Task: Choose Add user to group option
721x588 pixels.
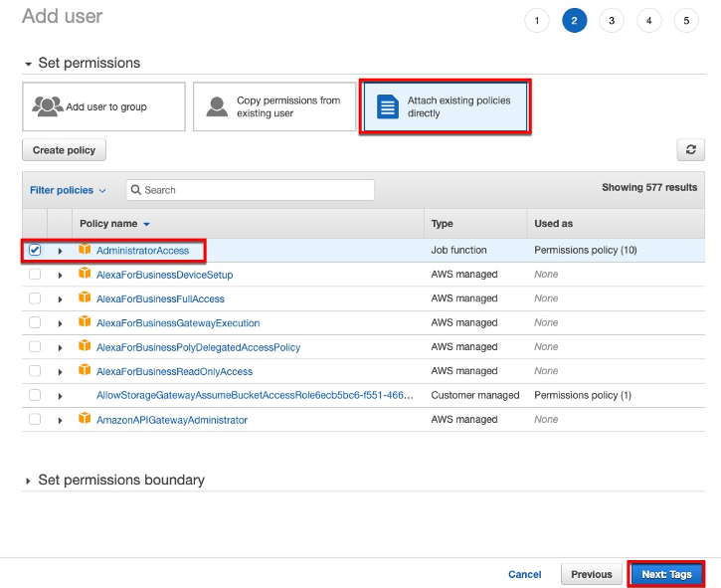Action: point(103,106)
